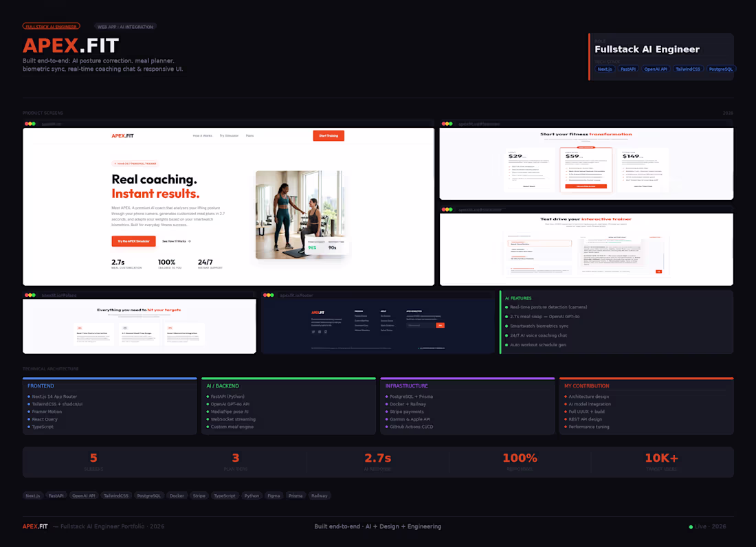Click orange send button in simulator chat
This screenshot has width=756, height=547.
(x=658, y=271)
